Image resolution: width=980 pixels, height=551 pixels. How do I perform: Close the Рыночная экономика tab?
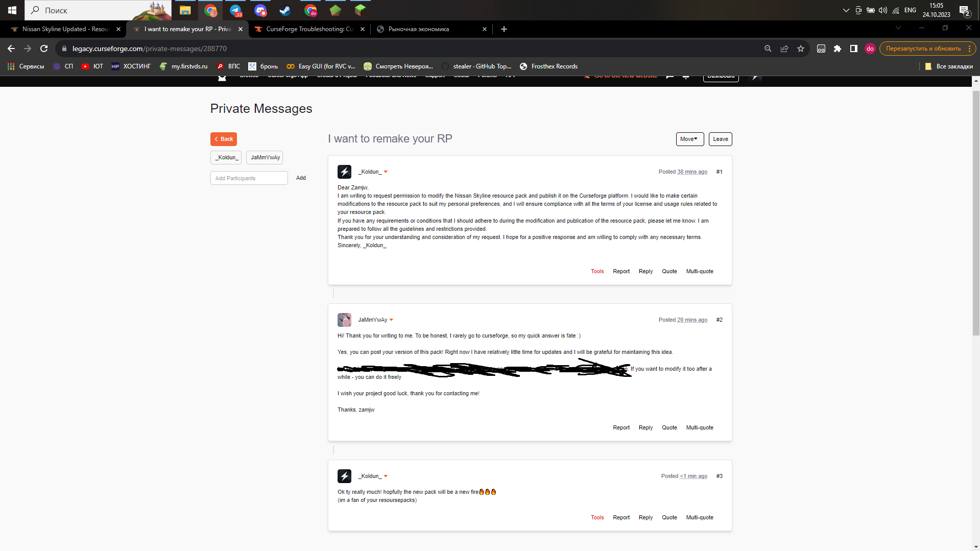[485, 29]
